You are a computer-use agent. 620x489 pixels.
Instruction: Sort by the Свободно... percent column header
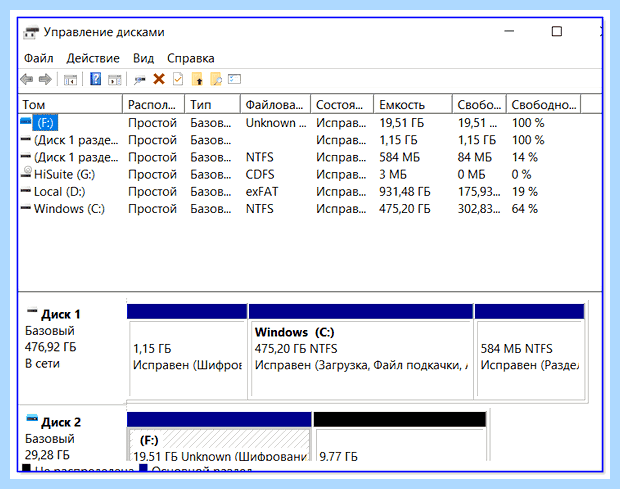click(543, 104)
